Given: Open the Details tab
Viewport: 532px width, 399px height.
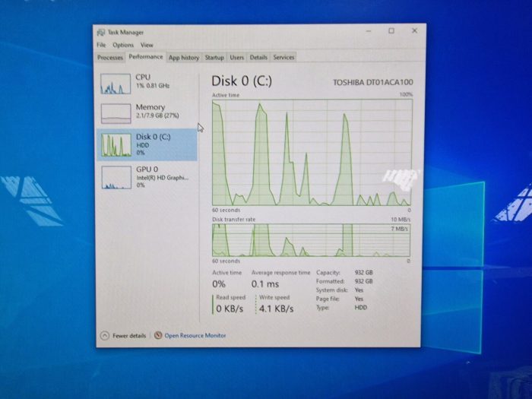Looking at the screenshot, I should pyautogui.click(x=258, y=57).
